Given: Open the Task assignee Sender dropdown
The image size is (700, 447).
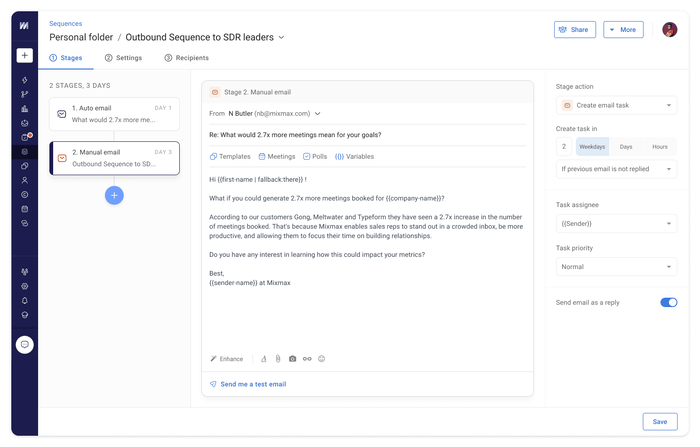Looking at the screenshot, I should [617, 223].
